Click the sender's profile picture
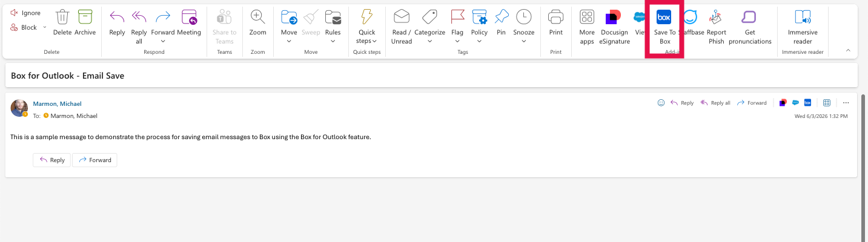The width and height of the screenshot is (868, 242). (19, 108)
